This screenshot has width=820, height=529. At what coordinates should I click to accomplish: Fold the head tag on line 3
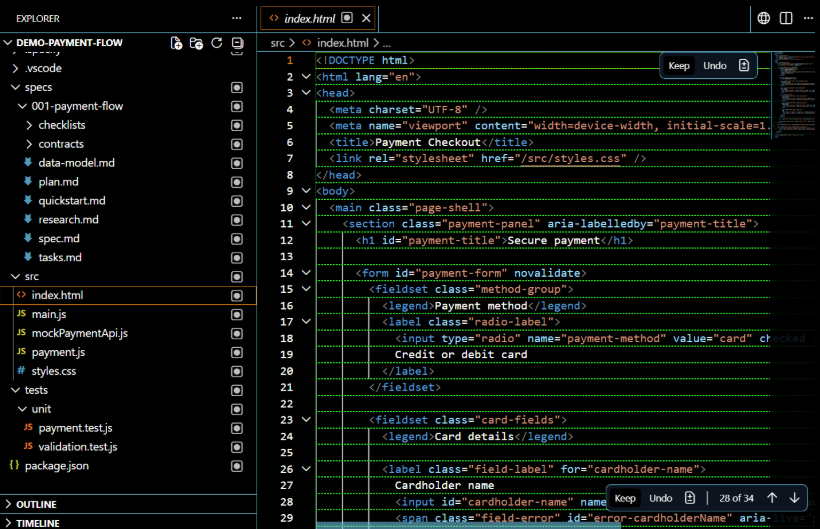[x=306, y=93]
